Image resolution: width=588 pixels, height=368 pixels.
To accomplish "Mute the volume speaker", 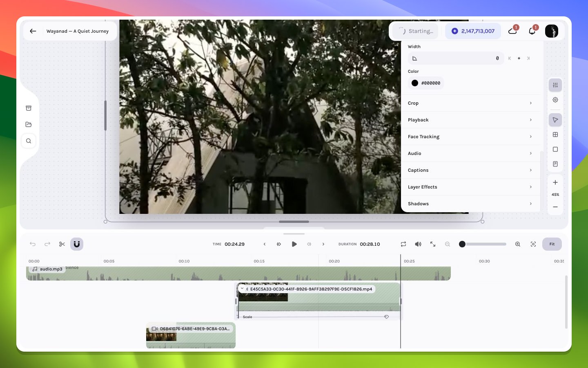I will (418, 244).
